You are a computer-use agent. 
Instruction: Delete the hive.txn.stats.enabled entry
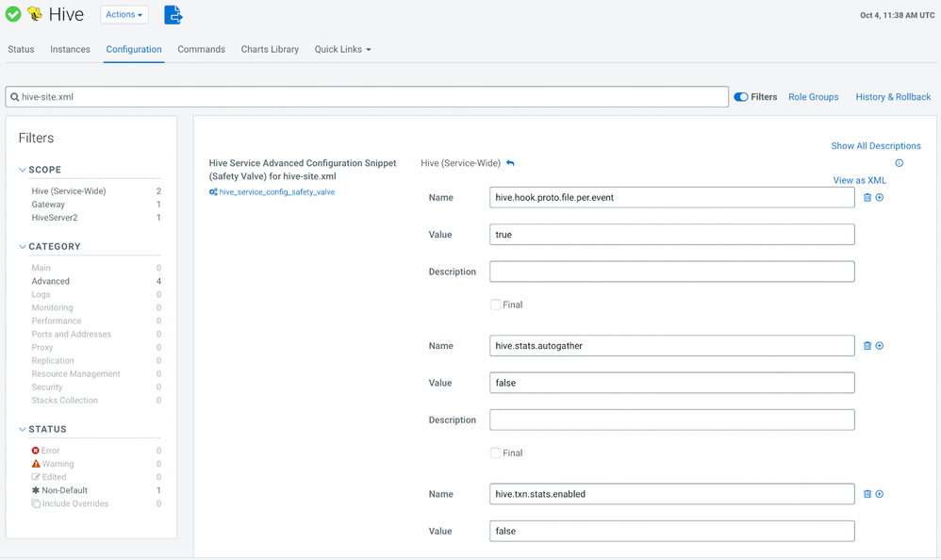click(x=867, y=494)
